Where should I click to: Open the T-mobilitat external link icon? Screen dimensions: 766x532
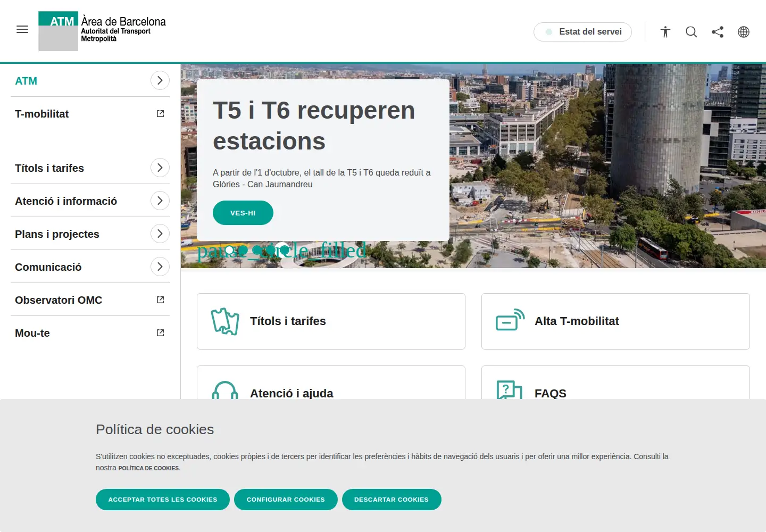160,114
